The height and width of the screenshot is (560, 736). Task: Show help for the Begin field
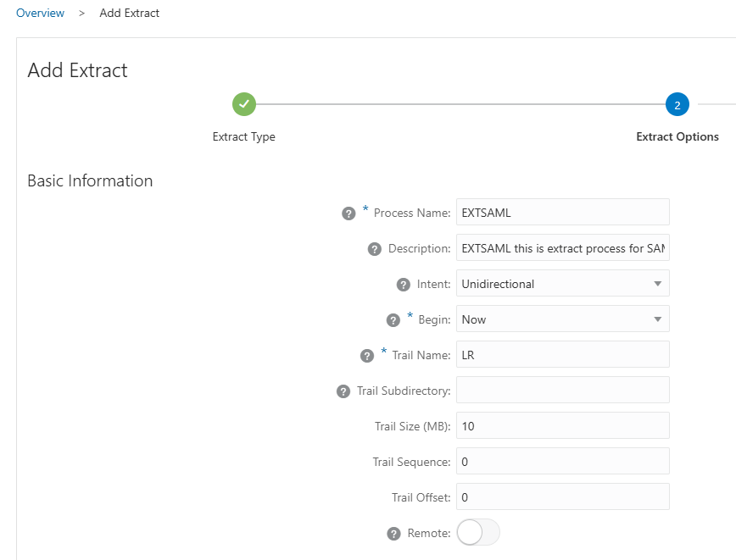(393, 320)
